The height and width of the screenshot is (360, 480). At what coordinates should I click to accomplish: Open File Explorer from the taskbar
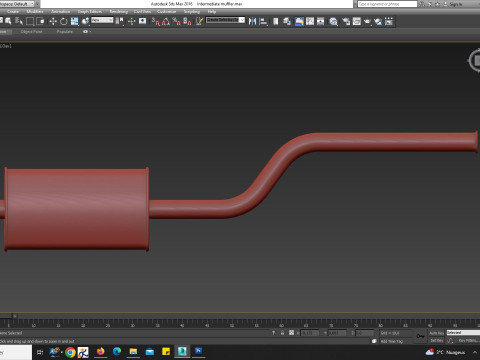[x=133, y=351]
